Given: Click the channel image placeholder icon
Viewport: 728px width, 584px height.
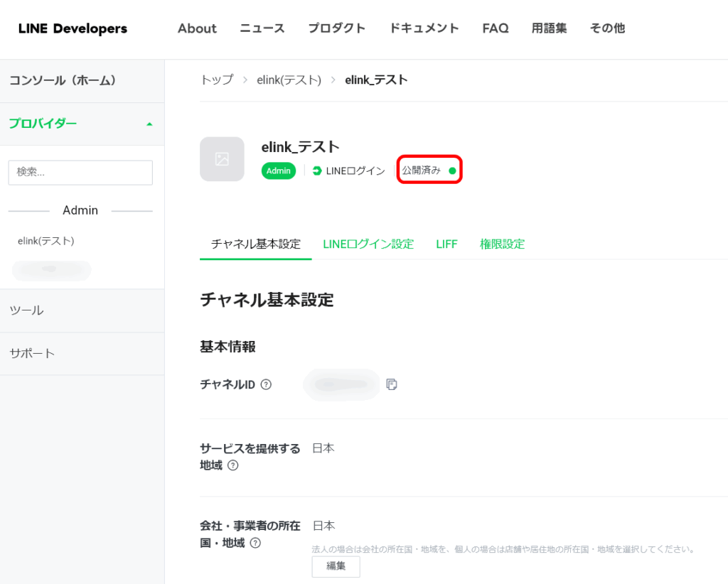Looking at the screenshot, I should tap(222, 159).
